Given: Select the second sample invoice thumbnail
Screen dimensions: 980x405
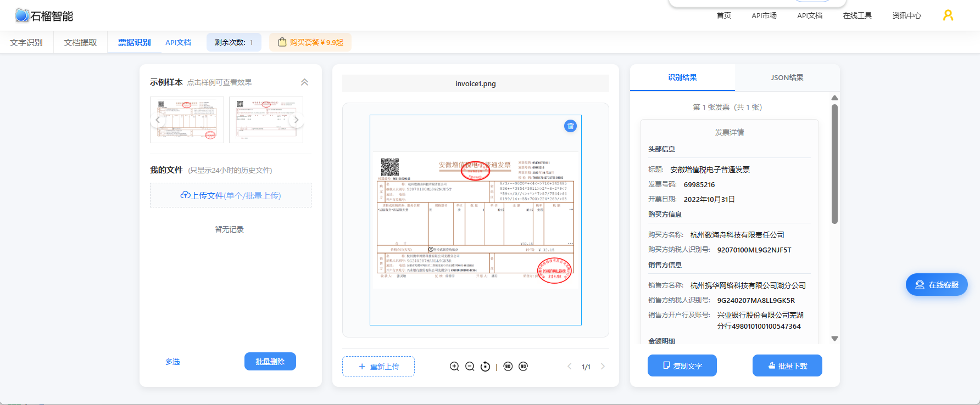Looking at the screenshot, I should click(x=266, y=120).
